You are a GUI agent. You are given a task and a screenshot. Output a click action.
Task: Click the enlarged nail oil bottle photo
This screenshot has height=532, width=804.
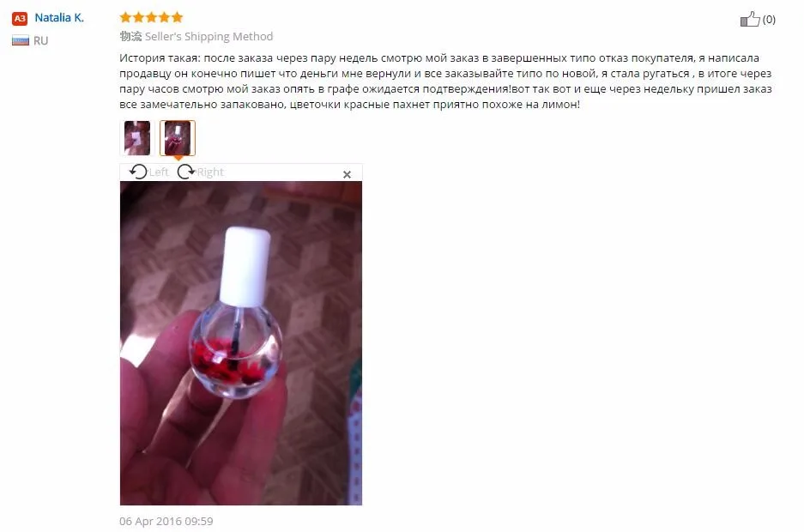pyautogui.click(x=241, y=343)
